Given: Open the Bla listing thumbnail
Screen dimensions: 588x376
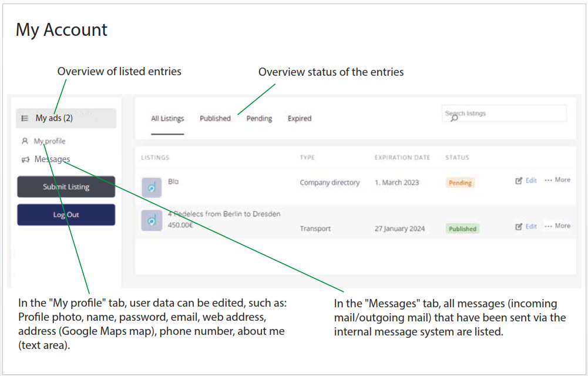Looking at the screenshot, I should point(152,187).
